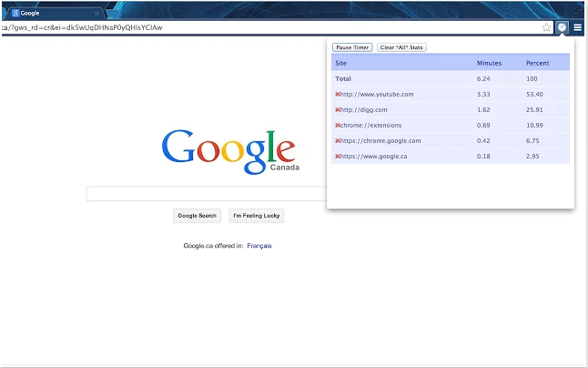588x368 pixels.
Task: Click extensions percent value 10.99
Action: point(534,125)
